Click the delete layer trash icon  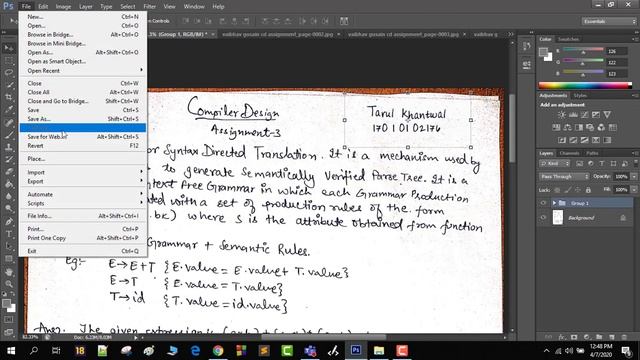click(624, 337)
